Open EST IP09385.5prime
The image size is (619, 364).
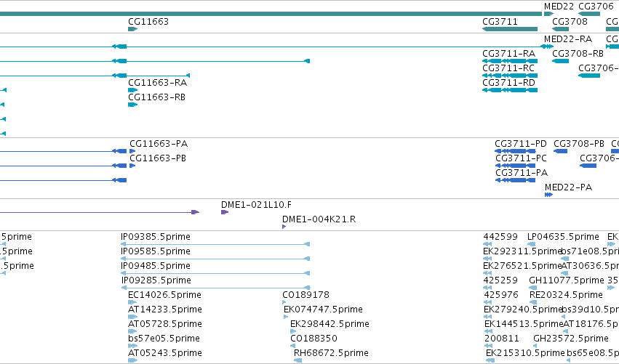[155, 237]
